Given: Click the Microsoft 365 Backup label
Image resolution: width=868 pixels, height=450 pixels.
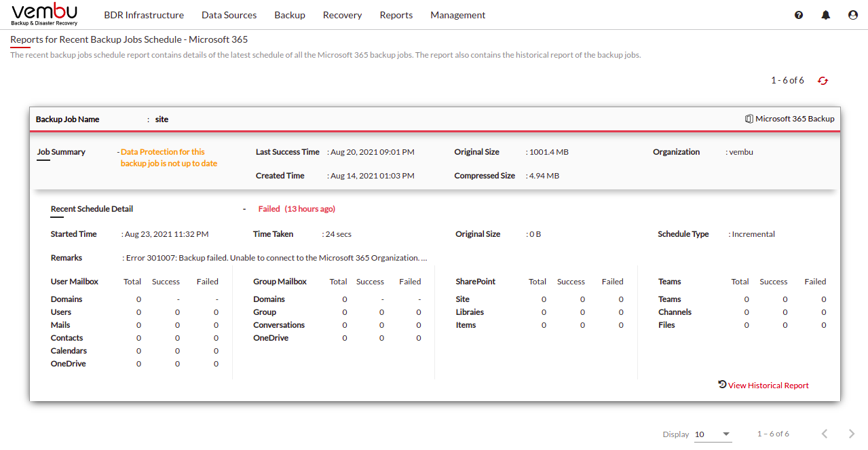Looking at the screenshot, I should [795, 119].
